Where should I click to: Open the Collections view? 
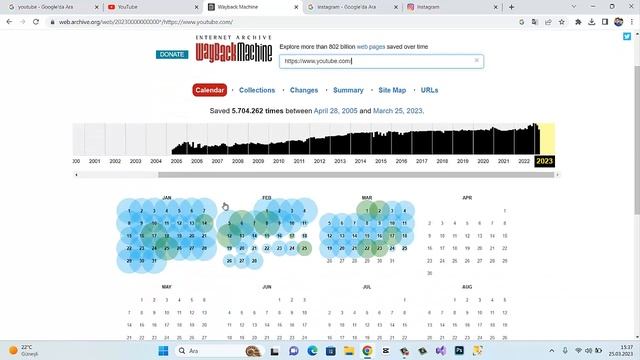pos(257,90)
